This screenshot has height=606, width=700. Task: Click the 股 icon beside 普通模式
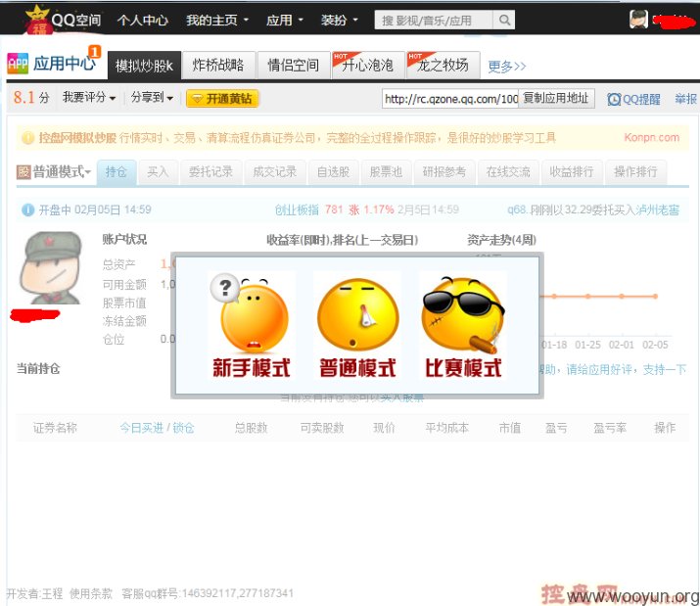pos(23,172)
